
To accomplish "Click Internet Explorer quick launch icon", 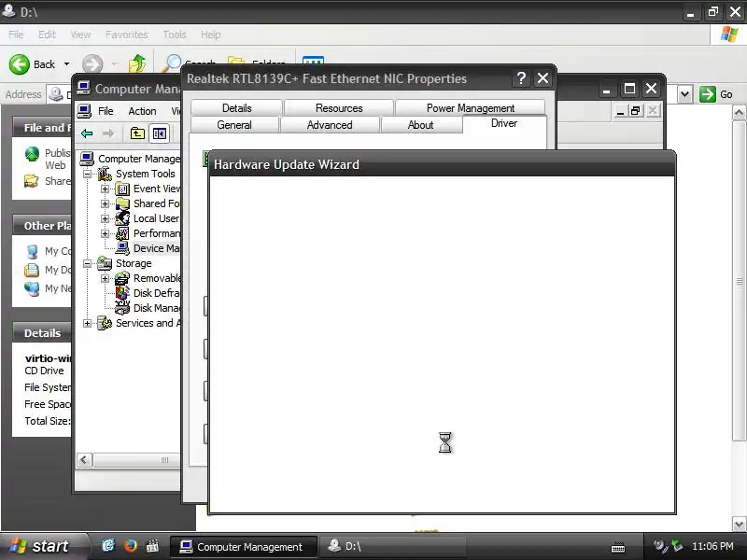I will (108, 545).
